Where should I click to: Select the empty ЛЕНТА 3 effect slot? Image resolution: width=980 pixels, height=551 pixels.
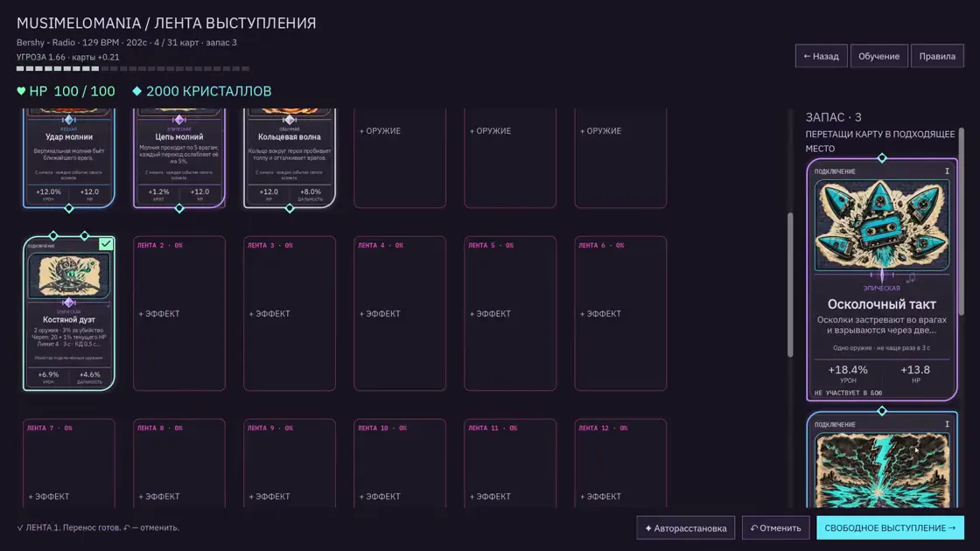(290, 313)
